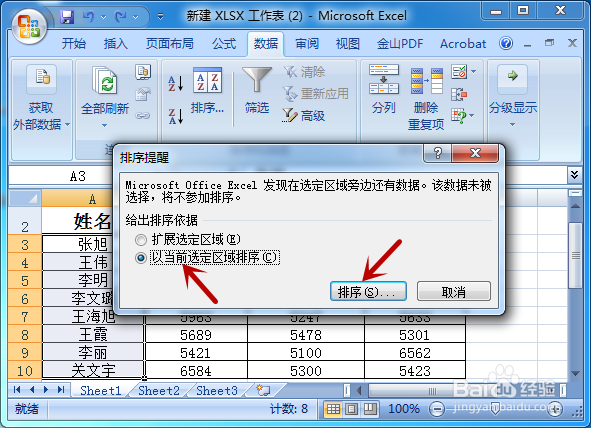
Task: Click the connection Properties icon
Action: click(143, 94)
